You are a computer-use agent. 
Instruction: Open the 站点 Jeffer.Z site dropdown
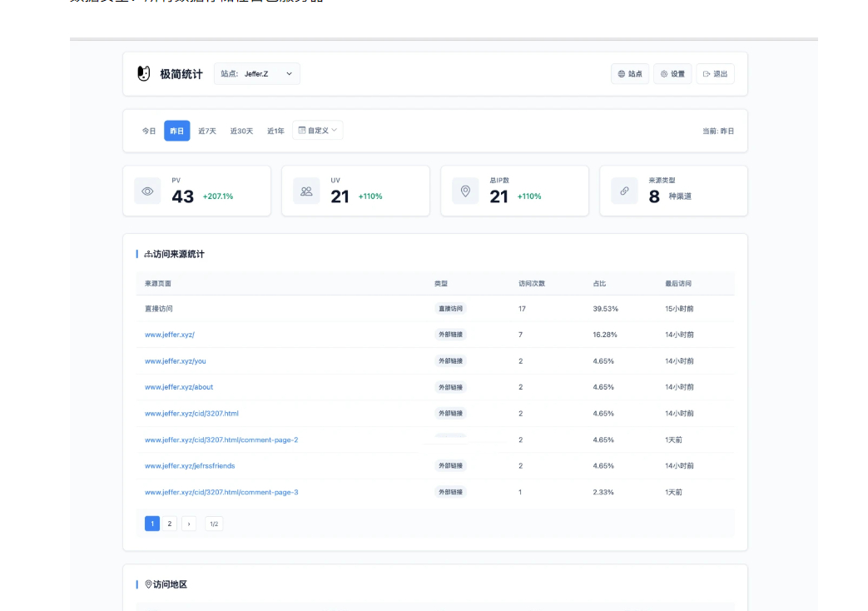pos(257,74)
